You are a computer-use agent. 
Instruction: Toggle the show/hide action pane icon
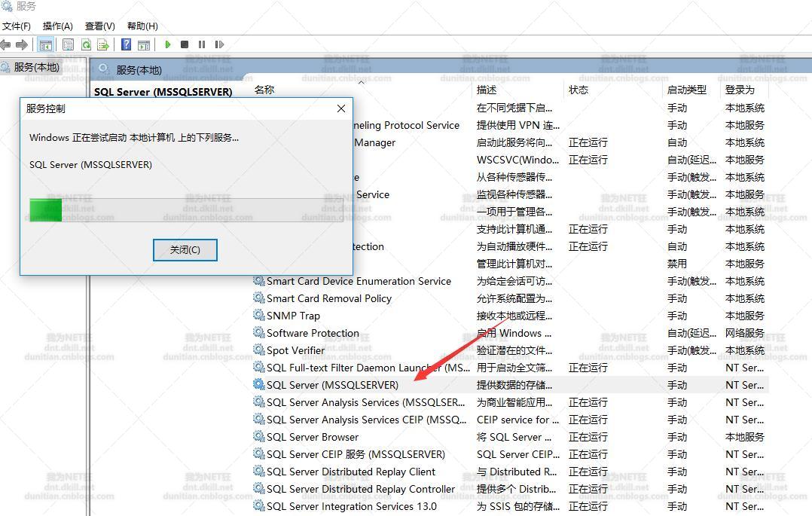point(144,44)
